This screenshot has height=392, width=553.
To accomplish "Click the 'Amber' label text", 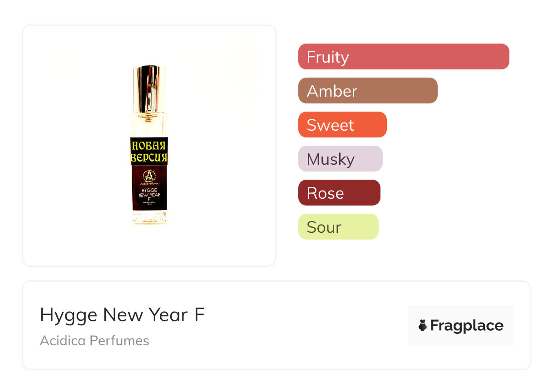I will pos(332,91).
